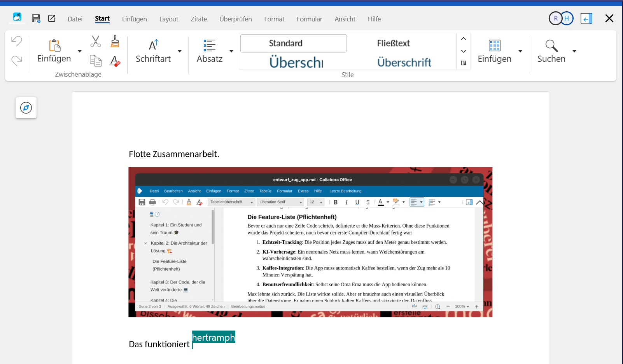
Task: Click the Copy icon in Zwischenablage
Action: coord(95,61)
